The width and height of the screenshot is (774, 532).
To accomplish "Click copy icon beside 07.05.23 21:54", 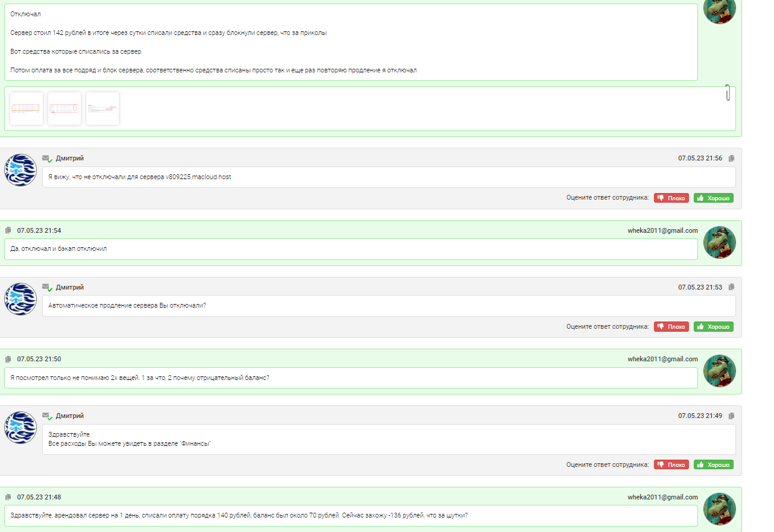I will [8, 230].
